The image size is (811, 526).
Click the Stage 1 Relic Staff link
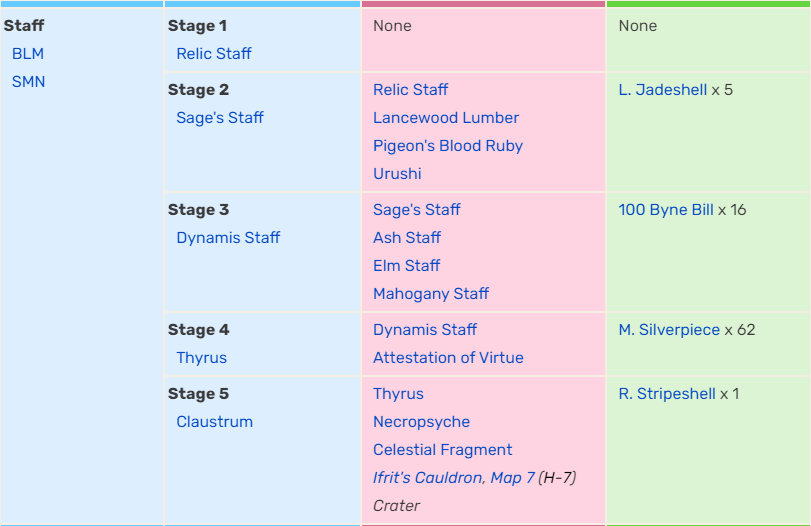(214, 54)
